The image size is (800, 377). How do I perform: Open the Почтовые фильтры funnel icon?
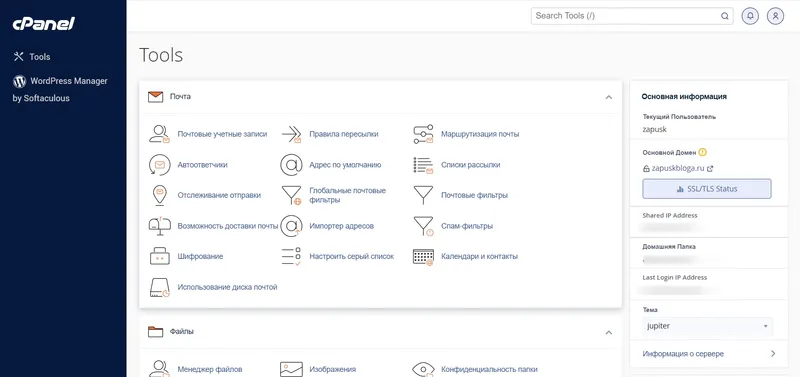coord(423,195)
